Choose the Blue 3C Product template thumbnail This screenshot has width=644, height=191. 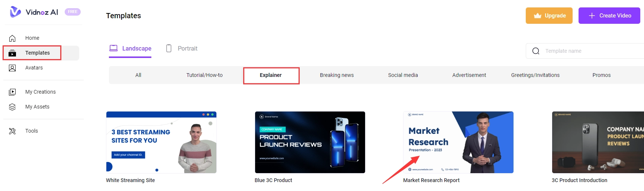(x=310, y=142)
